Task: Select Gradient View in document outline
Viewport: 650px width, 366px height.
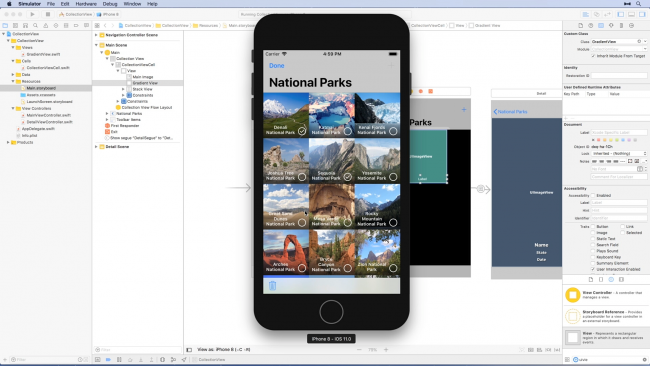Action: (x=145, y=83)
